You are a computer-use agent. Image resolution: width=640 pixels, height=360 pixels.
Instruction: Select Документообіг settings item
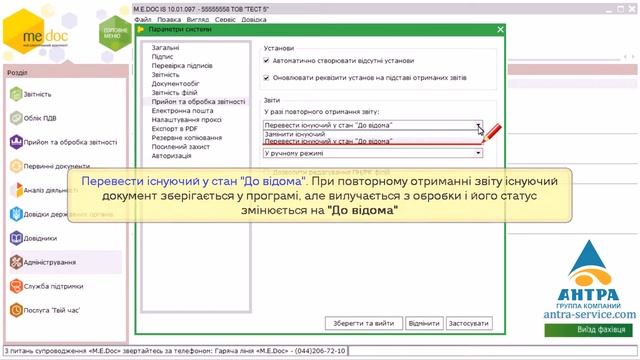pos(176,84)
